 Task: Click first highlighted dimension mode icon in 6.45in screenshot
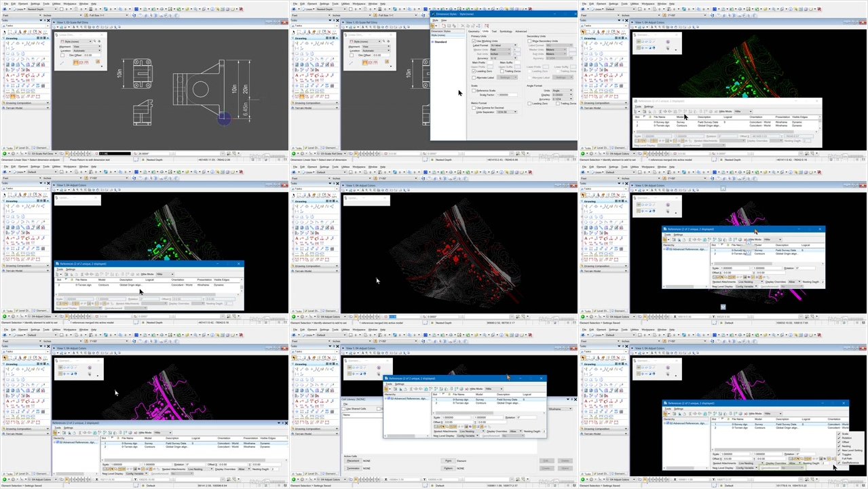coord(76,62)
